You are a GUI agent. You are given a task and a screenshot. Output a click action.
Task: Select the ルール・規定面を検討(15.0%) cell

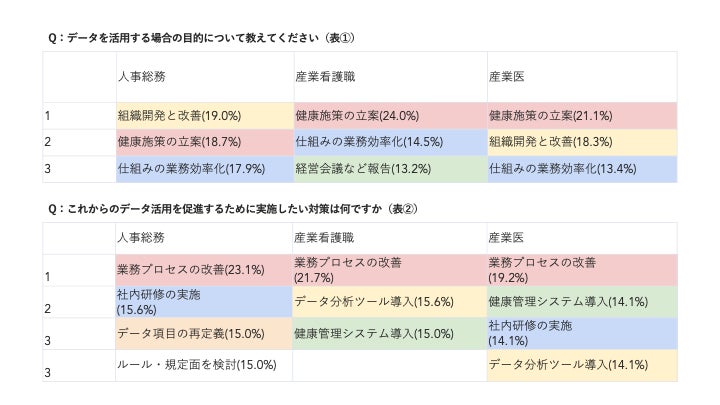(x=196, y=365)
